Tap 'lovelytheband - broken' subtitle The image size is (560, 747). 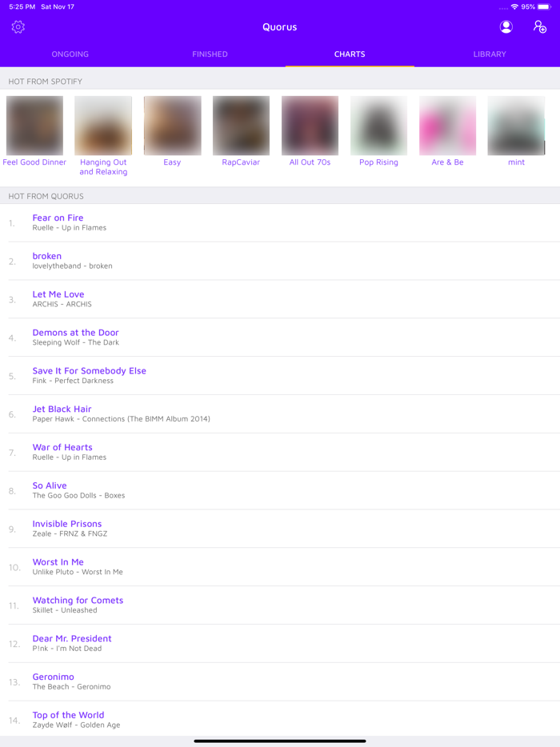(x=73, y=266)
